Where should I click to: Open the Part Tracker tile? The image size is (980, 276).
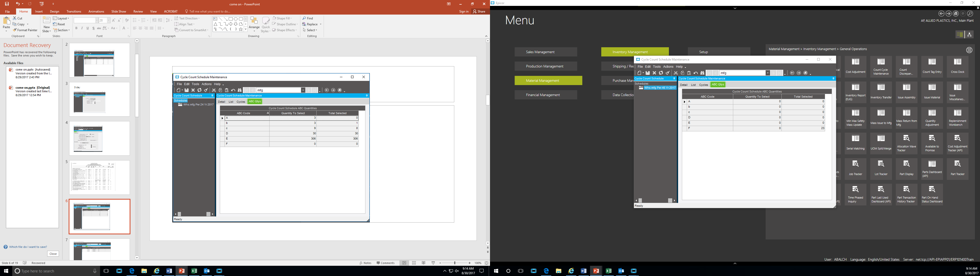tap(958, 169)
